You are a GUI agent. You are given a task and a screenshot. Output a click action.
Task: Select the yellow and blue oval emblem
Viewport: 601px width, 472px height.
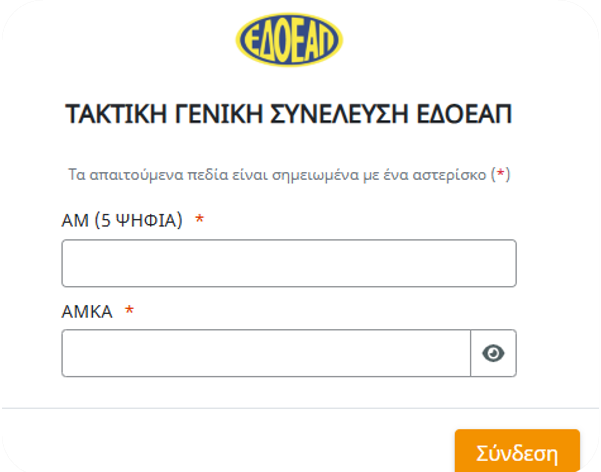(289, 41)
